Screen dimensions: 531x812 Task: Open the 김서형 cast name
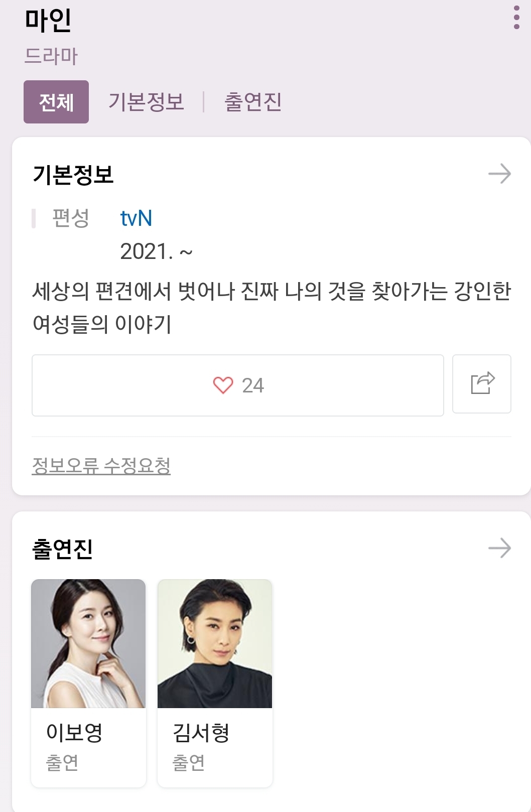tap(201, 732)
